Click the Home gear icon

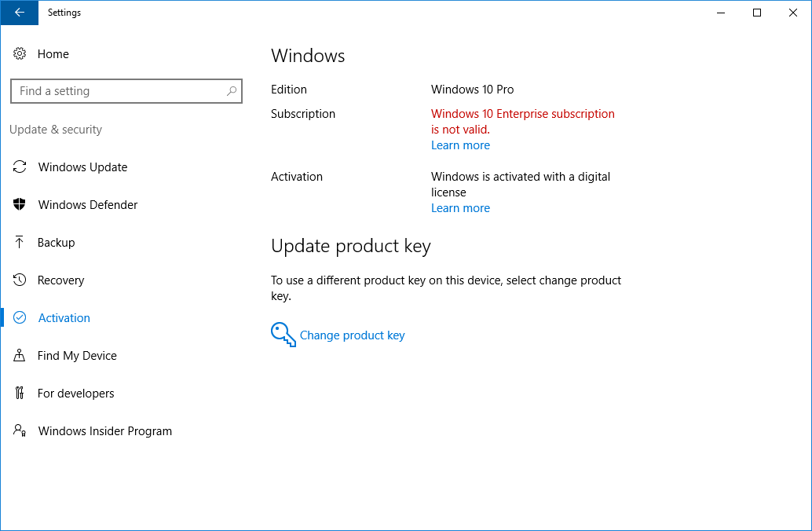[20, 54]
